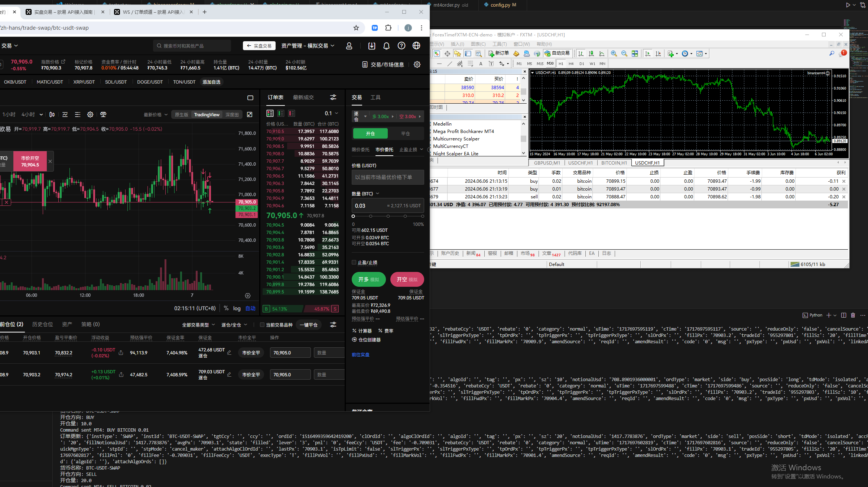This screenshot has width=868, height=487.
Task: Select 限价委托 order tab
Action: [360, 150]
